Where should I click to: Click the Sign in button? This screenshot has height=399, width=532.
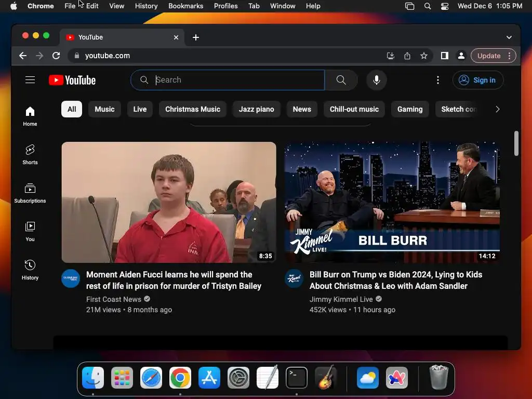[x=478, y=80]
